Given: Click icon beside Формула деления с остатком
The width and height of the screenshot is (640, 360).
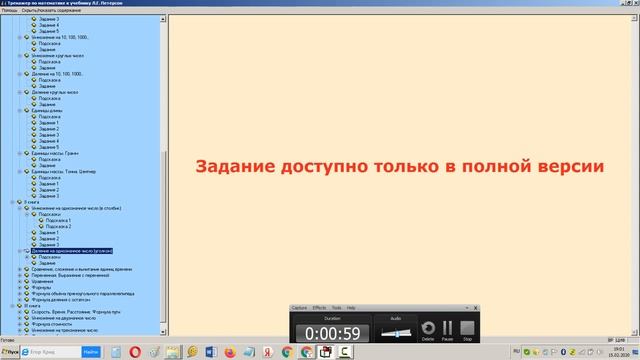Looking at the screenshot, I should coord(27,300).
